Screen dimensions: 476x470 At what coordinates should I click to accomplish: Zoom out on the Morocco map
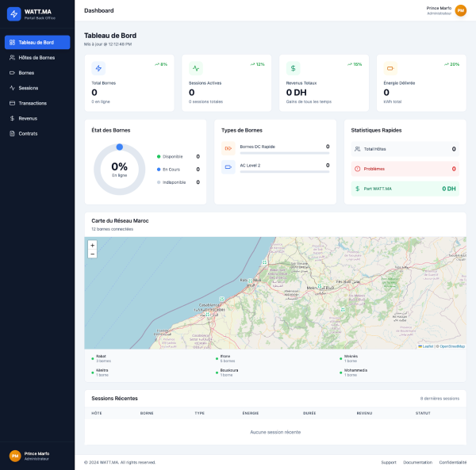pyautogui.click(x=93, y=254)
